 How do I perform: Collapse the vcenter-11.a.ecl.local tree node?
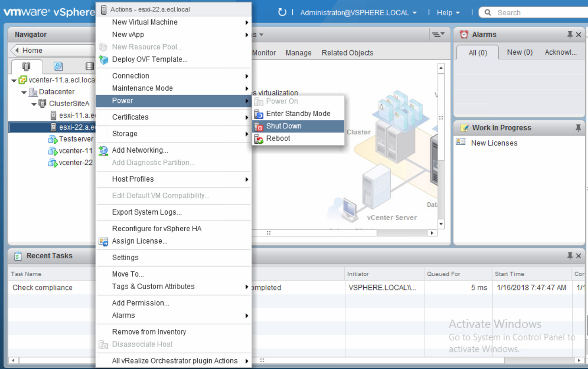14,81
